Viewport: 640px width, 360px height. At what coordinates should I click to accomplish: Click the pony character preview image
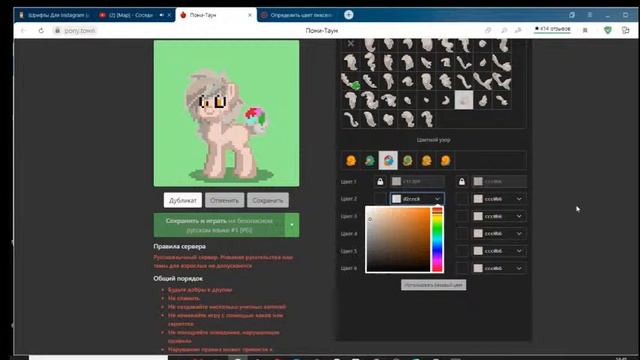[x=227, y=113]
